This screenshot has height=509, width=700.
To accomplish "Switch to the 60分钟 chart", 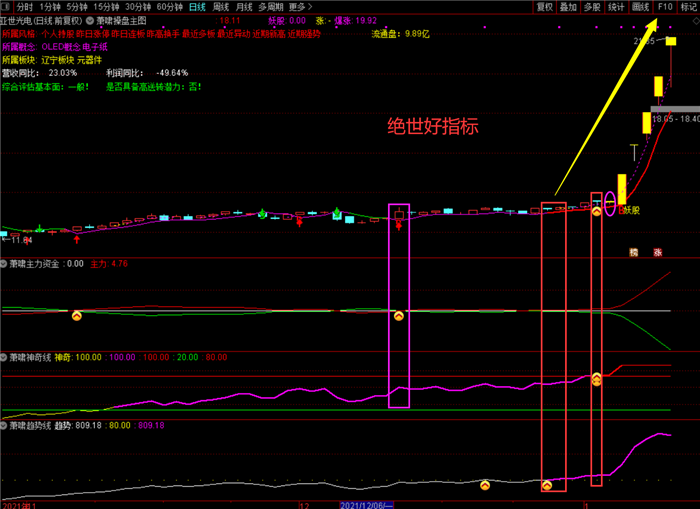I will 170,7.
